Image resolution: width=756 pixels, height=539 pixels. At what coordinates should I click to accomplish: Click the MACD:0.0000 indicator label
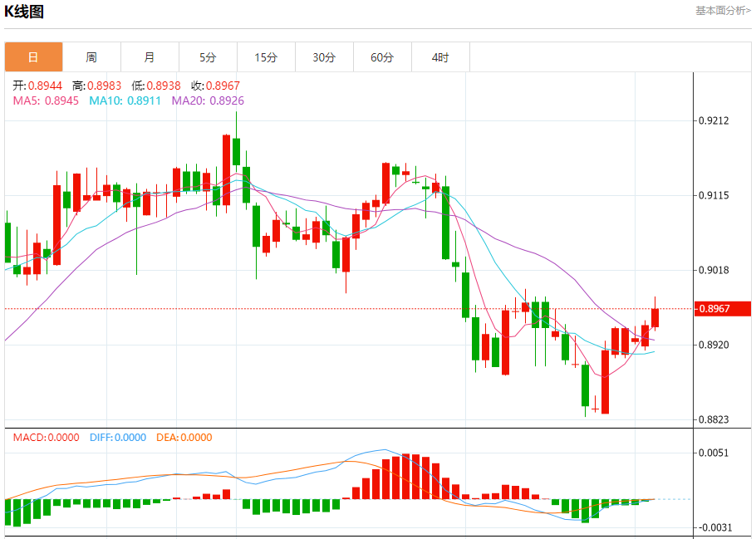pyautogui.click(x=46, y=438)
